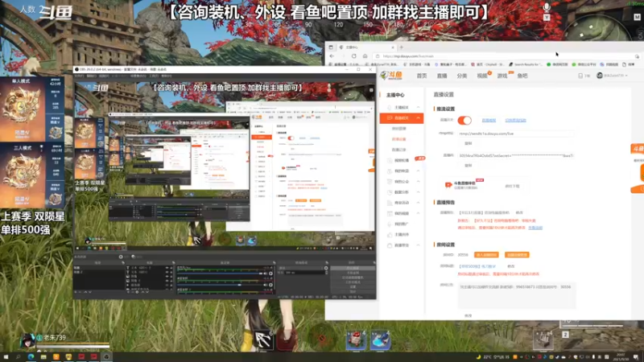Open the Windows Start menu
The height and width of the screenshot is (362, 644).
click(6, 357)
